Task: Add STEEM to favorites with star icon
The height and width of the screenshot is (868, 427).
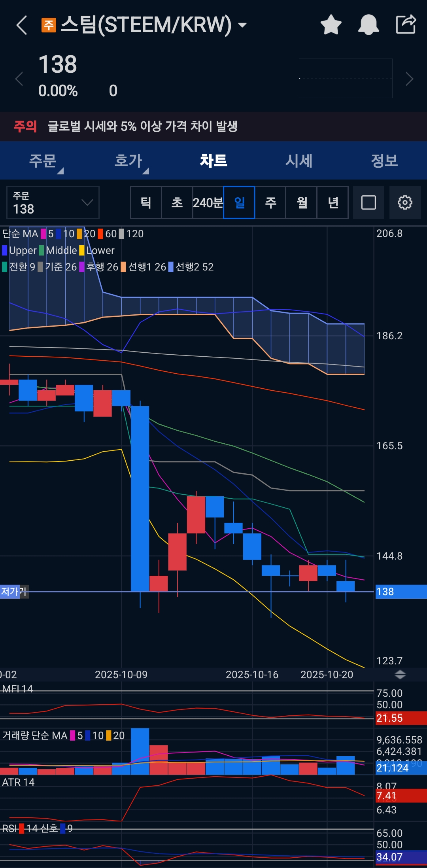Action: pos(331,25)
